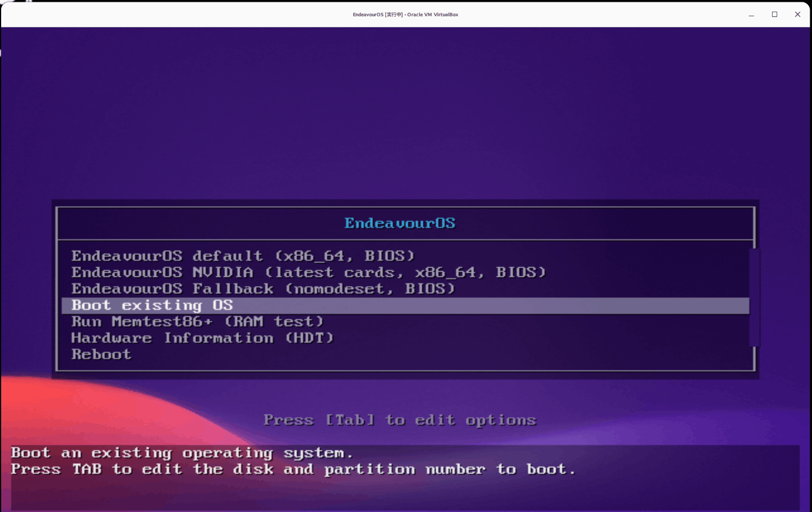Minimize the VirtualBox window
The image size is (812, 512).
point(751,15)
